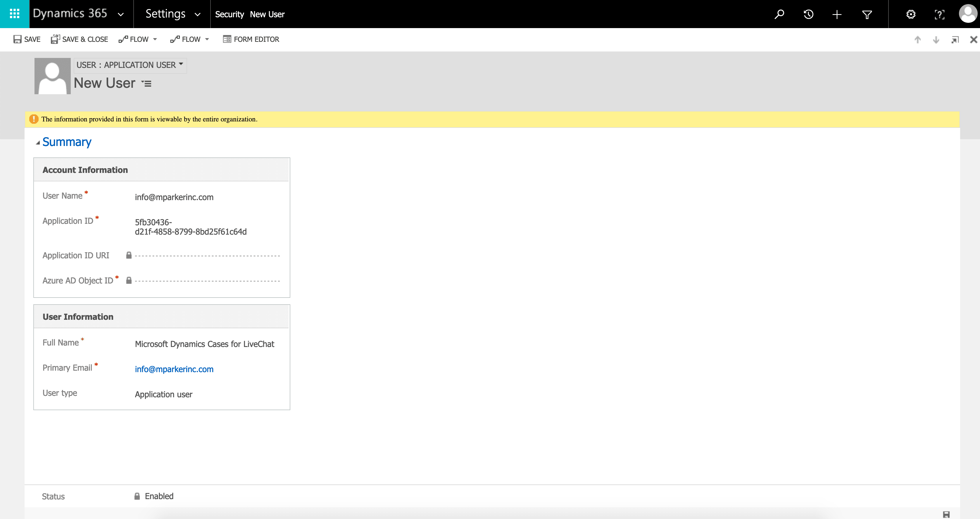Click the Azure AD Object ID empty field
The height and width of the screenshot is (519, 980).
(x=207, y=281)
